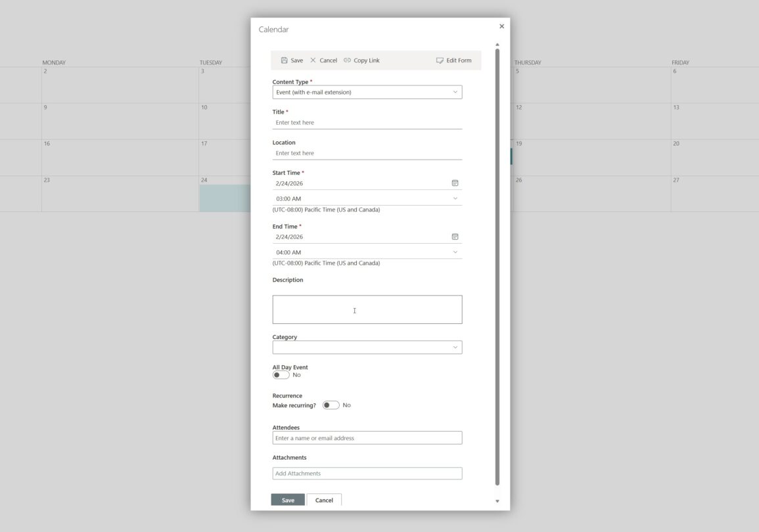This screenshot has height=532, width=759.
Task: Click the Attendees name or email field
Action: click(367, 437)
